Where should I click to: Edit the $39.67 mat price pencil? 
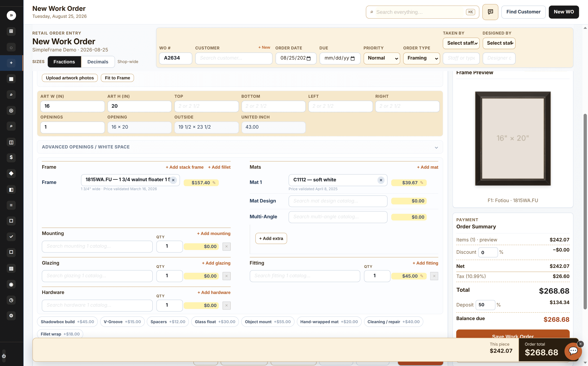point(422,183)
